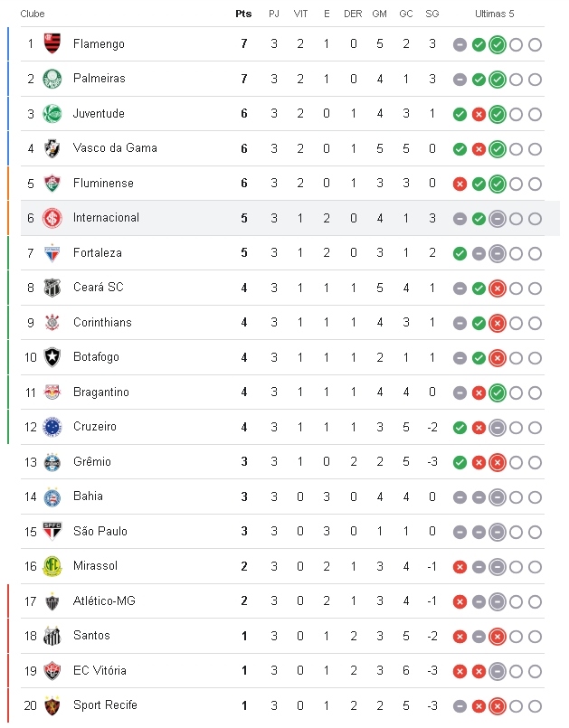Open the Bragantino team link

coord(100,392)
